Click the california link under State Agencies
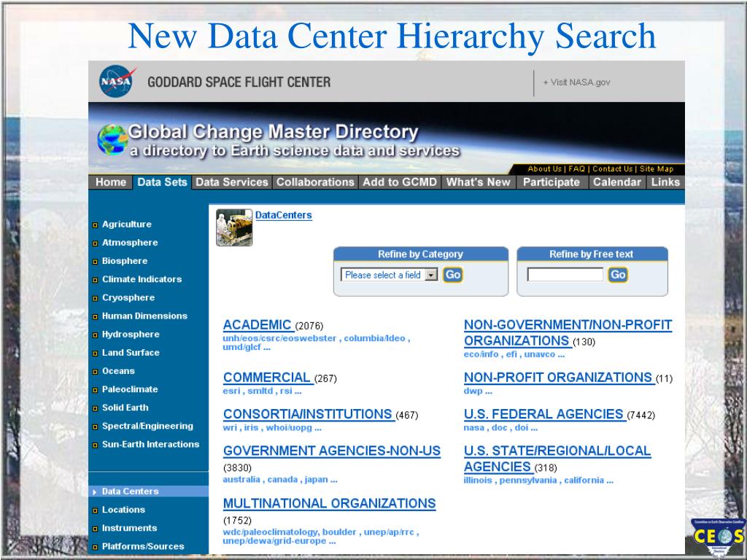This screenshot has width=747, height=560. (x=584, y=480)
